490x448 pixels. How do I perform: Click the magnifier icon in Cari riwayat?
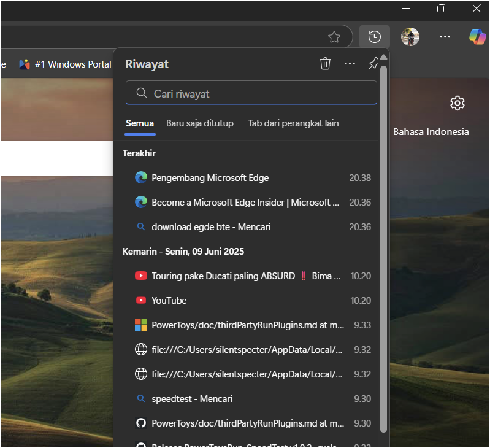pyautogui.click(x=142, y=93)
